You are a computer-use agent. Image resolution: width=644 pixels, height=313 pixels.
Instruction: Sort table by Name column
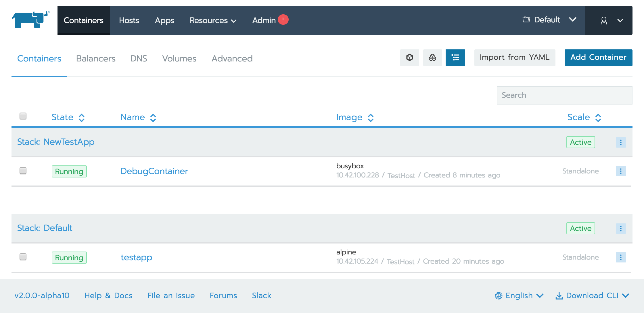[139, 117]
